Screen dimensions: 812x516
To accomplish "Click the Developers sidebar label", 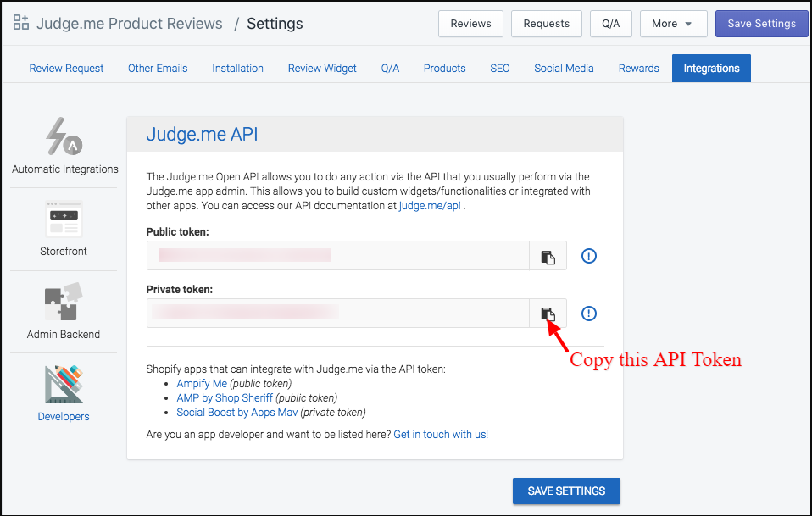I will tap(64, 417).
